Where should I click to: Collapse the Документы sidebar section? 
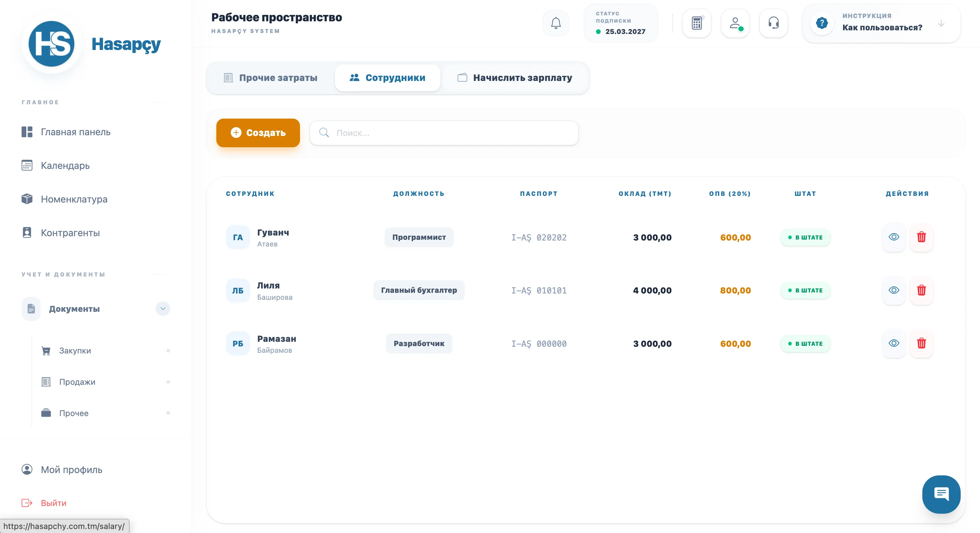[x=163, y=309]
